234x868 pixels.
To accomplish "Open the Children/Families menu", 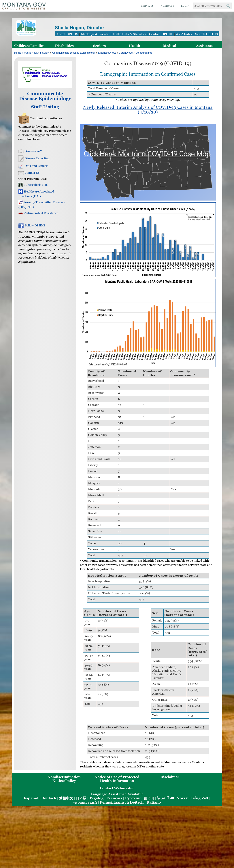I will pyautogui.click(x=29, y=46).
